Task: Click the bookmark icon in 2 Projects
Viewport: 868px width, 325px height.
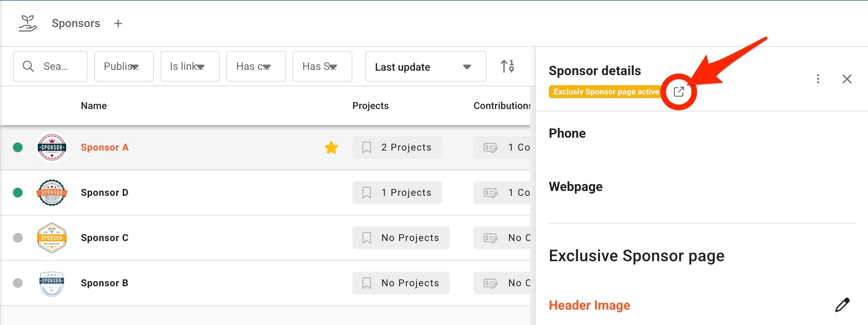Action: [367, 147]
